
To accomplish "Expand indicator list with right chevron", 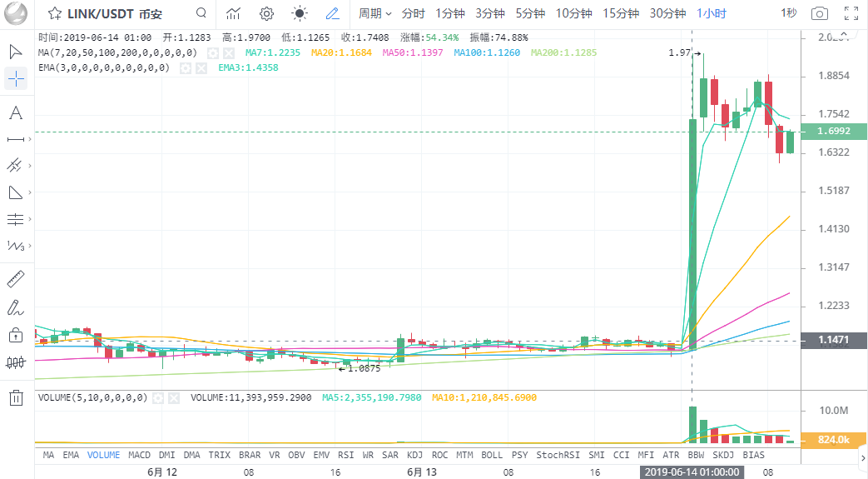I will click(x=862, y=458).
